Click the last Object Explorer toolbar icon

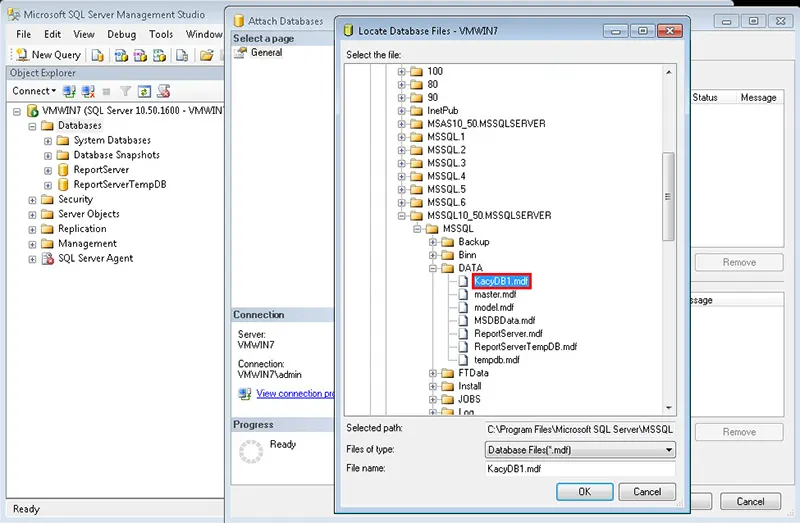(163, 91)
